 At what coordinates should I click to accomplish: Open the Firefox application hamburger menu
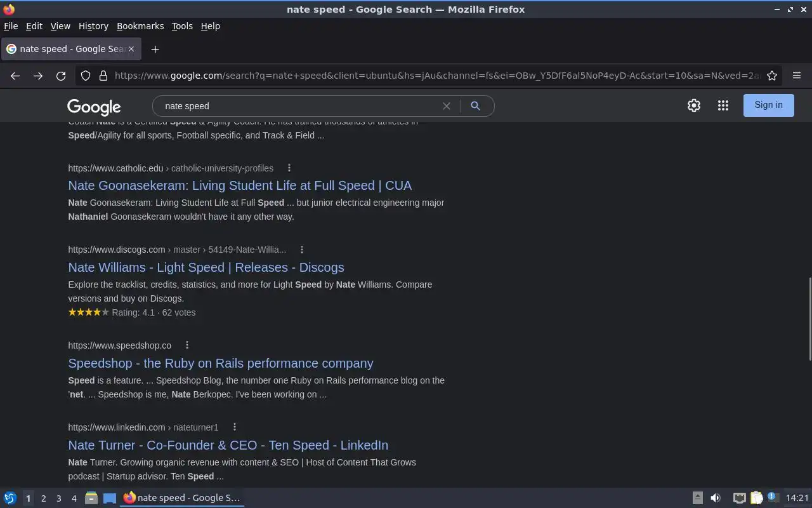[x=797, y=76]
